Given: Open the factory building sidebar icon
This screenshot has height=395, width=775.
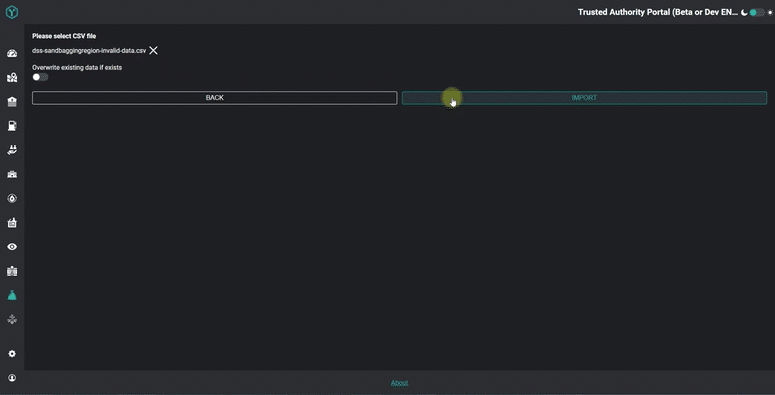Looking at the screenshot, I should pyautogui.click(x=12, y=223).
